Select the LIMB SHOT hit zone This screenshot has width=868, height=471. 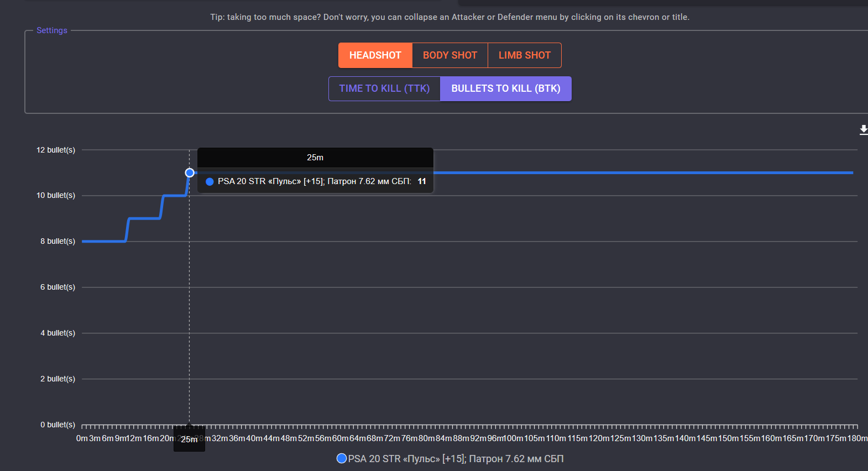(525, 55)
